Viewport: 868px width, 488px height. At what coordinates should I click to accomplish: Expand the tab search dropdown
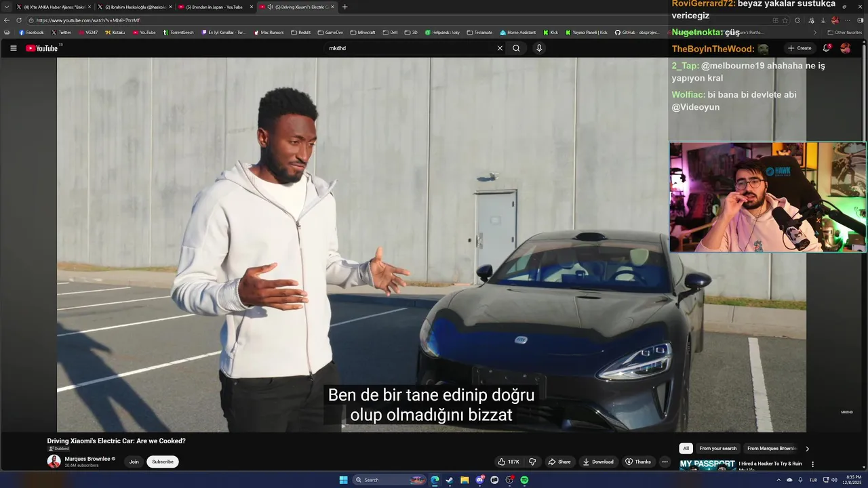click(x=7, y=7)
